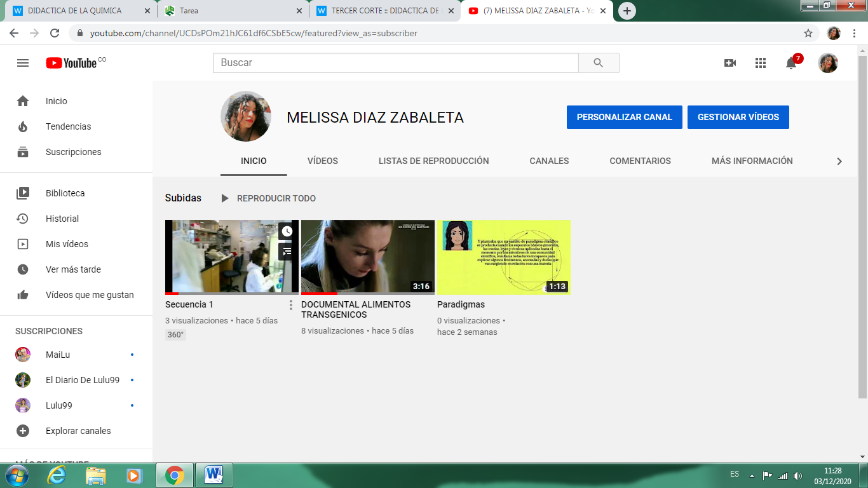Screen dimensions: 868x488
Task: Open LISTAS DE REPRODUCCIÓN tab
Action: click(433, 161)
